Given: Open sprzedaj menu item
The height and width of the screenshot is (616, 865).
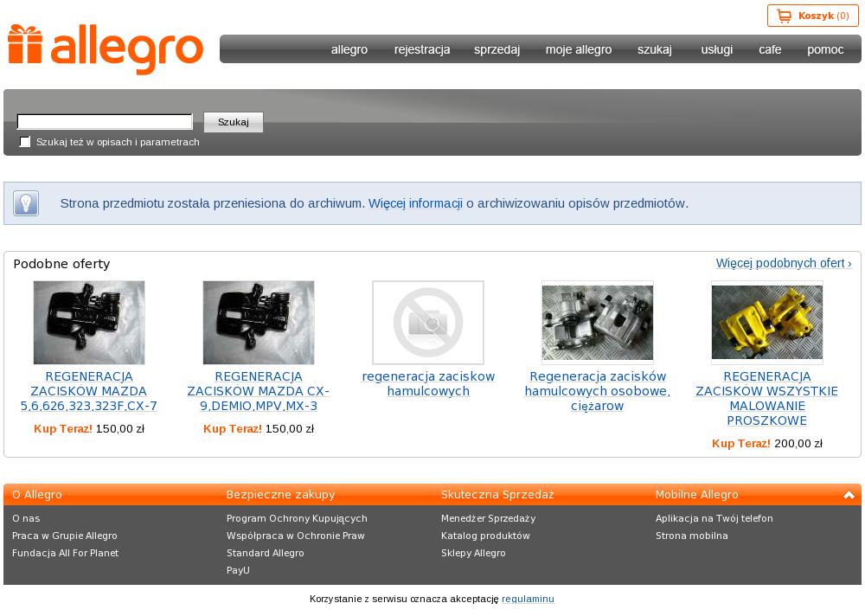Looking at the screenshot, I should tap(497, 49).
